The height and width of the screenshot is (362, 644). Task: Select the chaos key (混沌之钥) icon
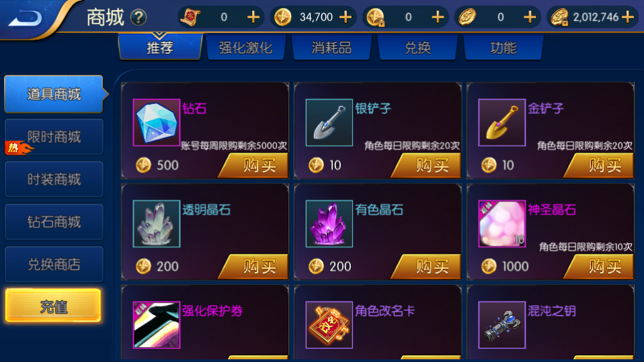[x=502, y=324]
